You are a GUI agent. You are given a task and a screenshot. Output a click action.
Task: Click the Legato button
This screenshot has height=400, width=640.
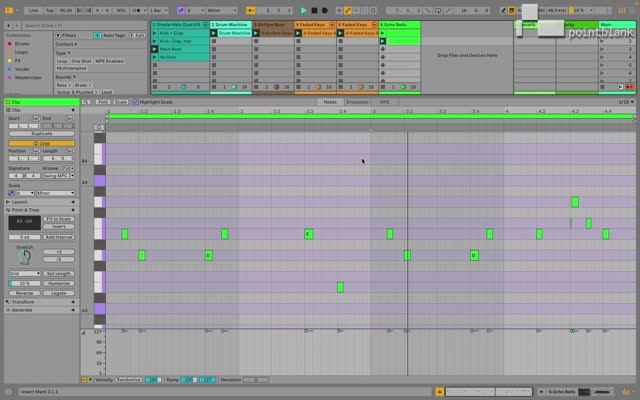(59, 293)
